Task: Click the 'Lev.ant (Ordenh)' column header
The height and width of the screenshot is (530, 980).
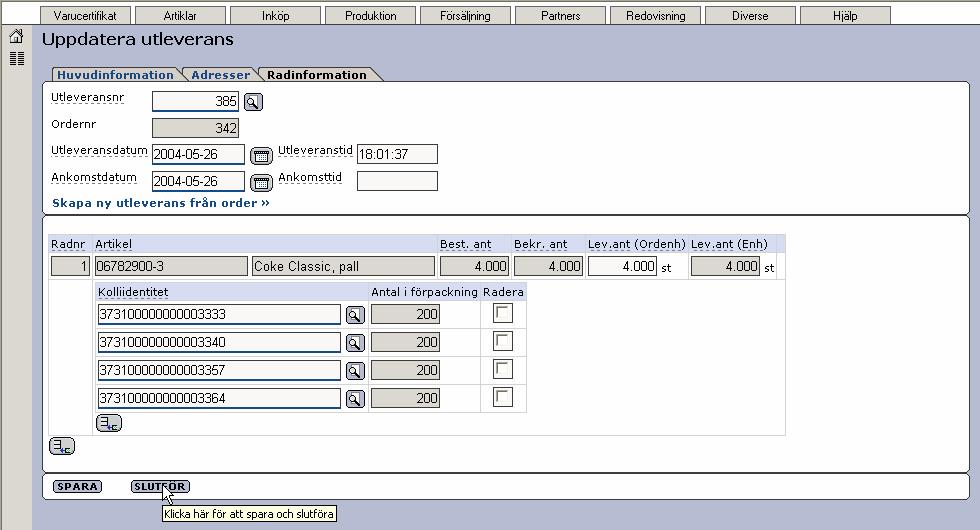Action: pyautogui.click(x=637, y=244)
